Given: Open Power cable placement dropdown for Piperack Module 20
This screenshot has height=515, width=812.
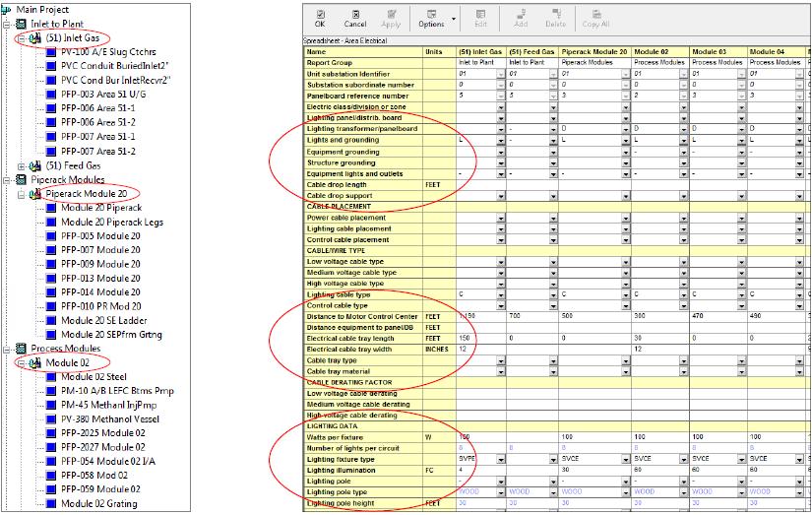Looking at the screenshot, I should [x=626, y=219].
